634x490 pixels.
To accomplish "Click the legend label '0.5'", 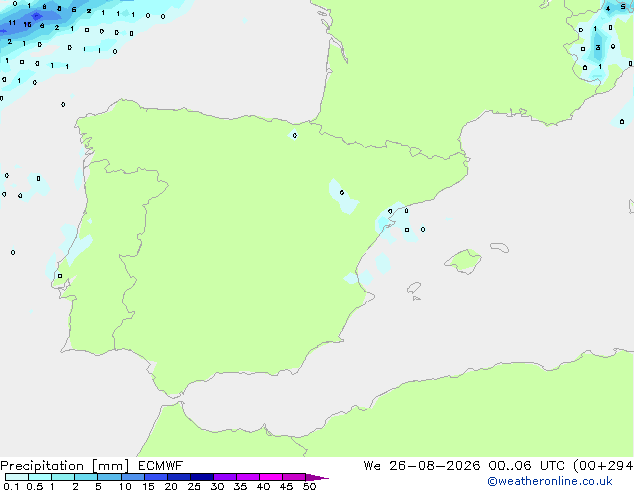I will coord(35,486).
